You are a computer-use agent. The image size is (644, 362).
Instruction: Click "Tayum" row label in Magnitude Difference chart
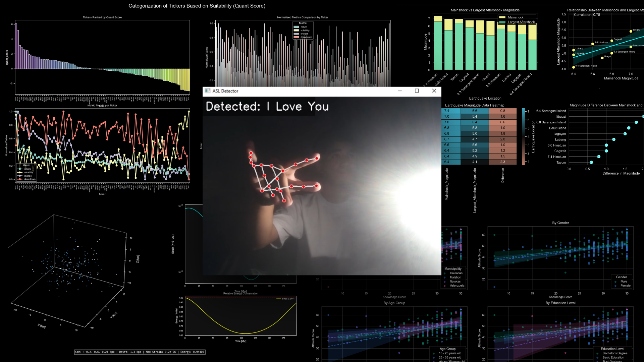pyautogui.click(x=561, y=163)
